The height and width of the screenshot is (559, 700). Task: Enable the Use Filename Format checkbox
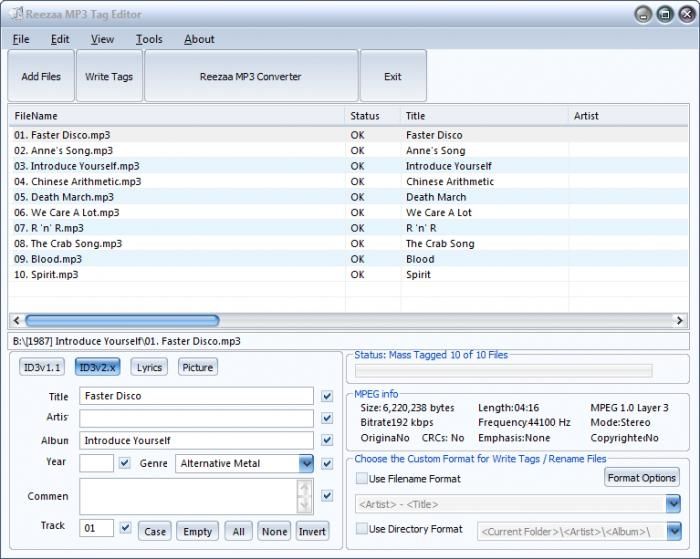click(x=362, y=479)
